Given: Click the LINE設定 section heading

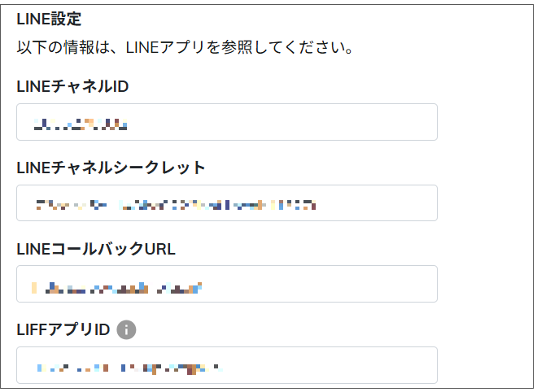Looking at the screenshot, I should click(49, 19).
